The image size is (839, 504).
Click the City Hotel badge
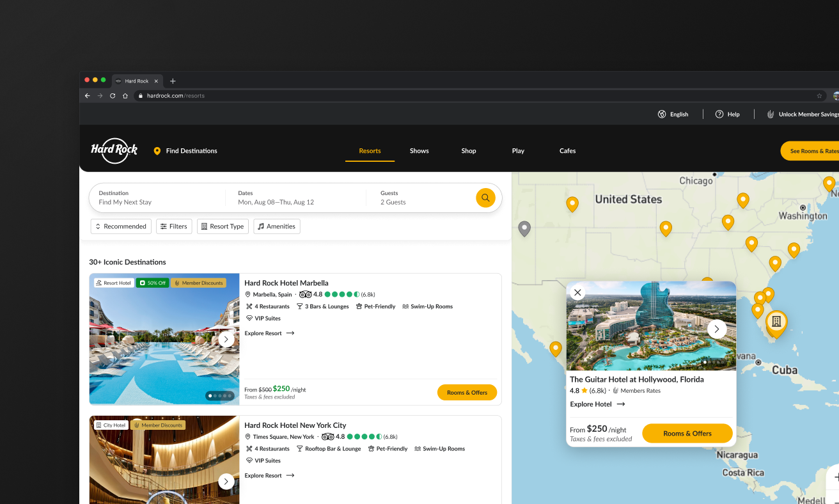[x=111, y=425]
